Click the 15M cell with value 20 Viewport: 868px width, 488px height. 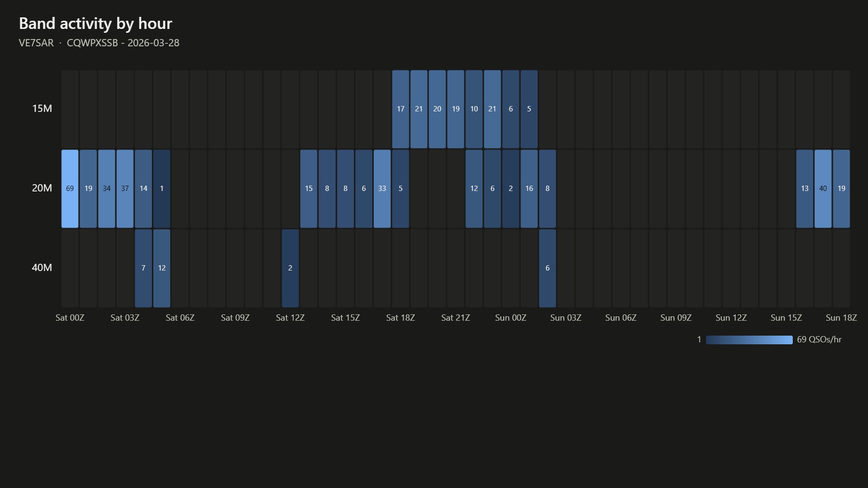point(437,109)
